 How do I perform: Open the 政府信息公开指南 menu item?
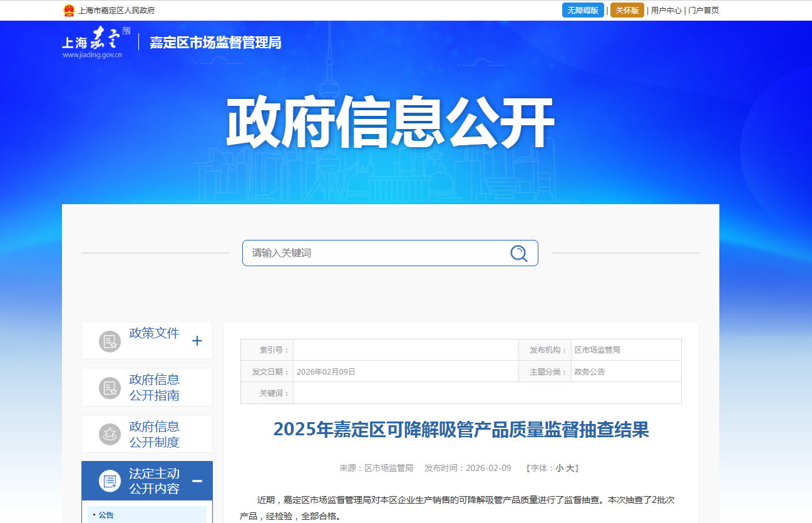[154, 387]
